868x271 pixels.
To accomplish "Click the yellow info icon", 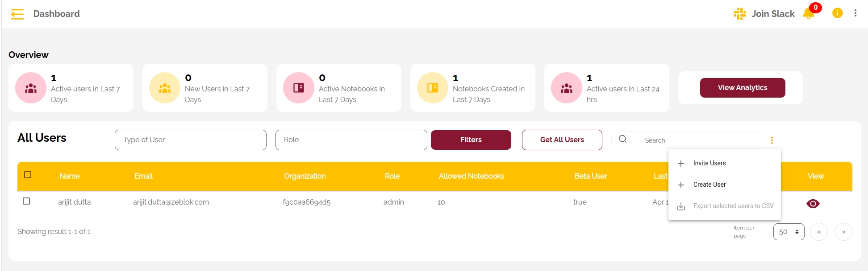I will pyautogui.click(x=837, y=13).
